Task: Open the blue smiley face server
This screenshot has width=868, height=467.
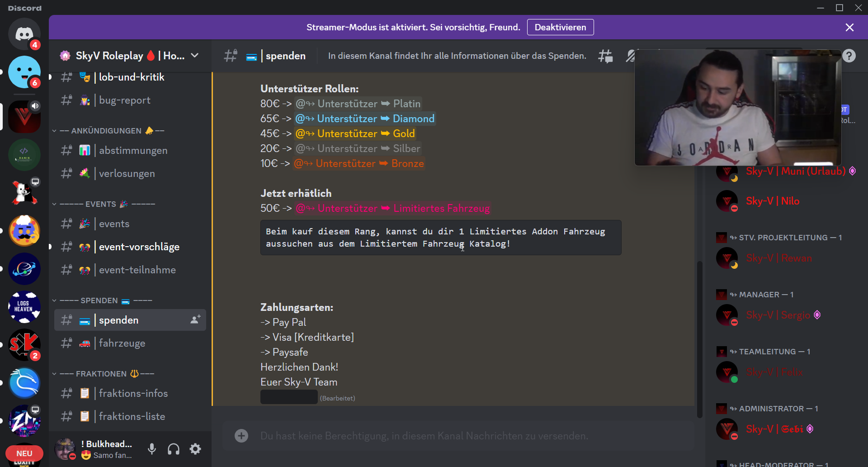Action: (24, 72)
